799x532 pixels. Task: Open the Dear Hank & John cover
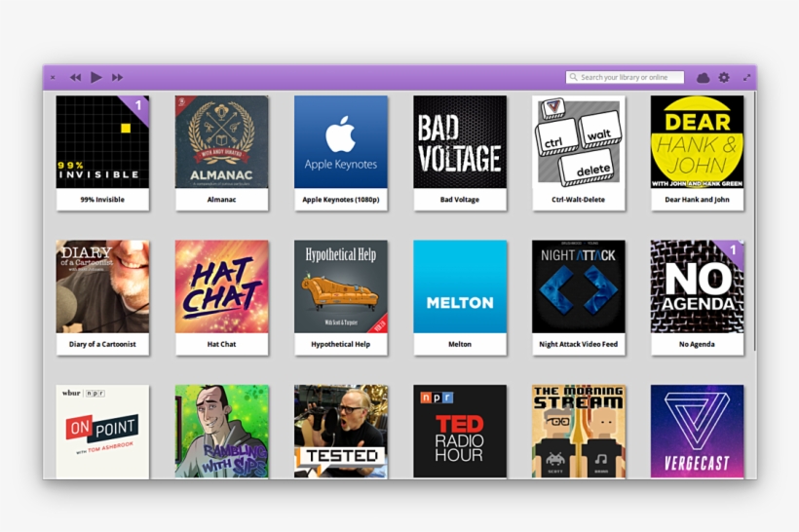697,141
